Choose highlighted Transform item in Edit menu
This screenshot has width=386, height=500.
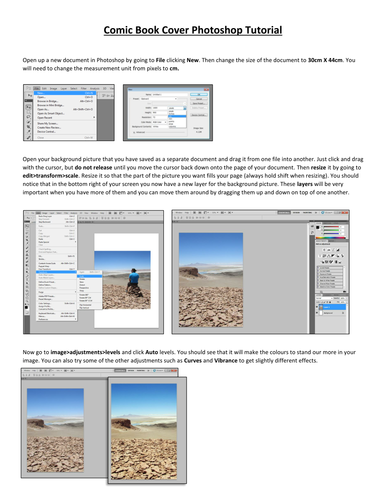pyautogui.click(x=56, y=272)
